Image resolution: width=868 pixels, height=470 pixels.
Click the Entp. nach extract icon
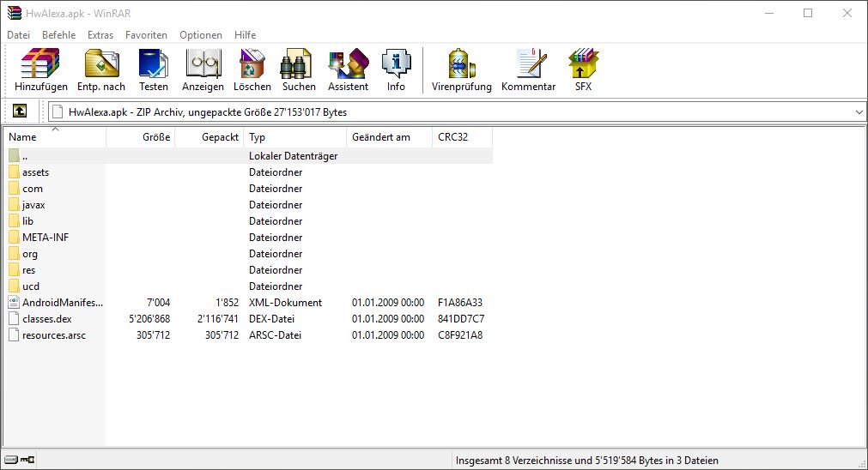coord(101,70)
